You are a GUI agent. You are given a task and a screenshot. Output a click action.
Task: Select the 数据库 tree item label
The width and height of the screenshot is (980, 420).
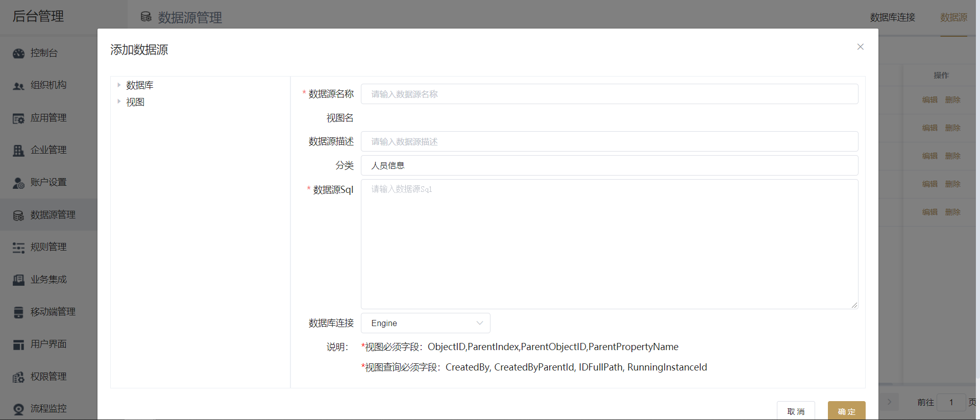(x=140, y=85)
